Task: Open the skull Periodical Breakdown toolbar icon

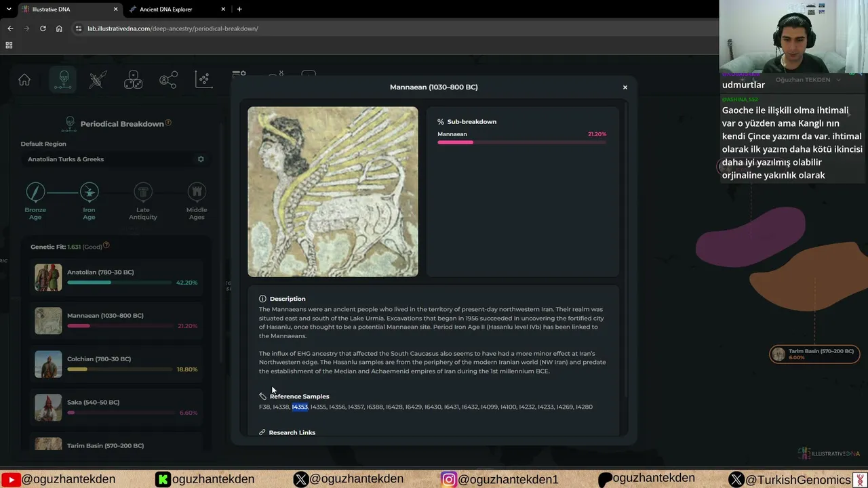Action: 63,80
